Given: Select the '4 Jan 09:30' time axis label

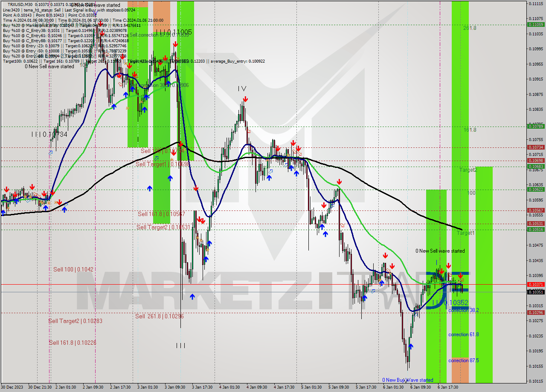Looking at the screenshot, I should [256, 387].
